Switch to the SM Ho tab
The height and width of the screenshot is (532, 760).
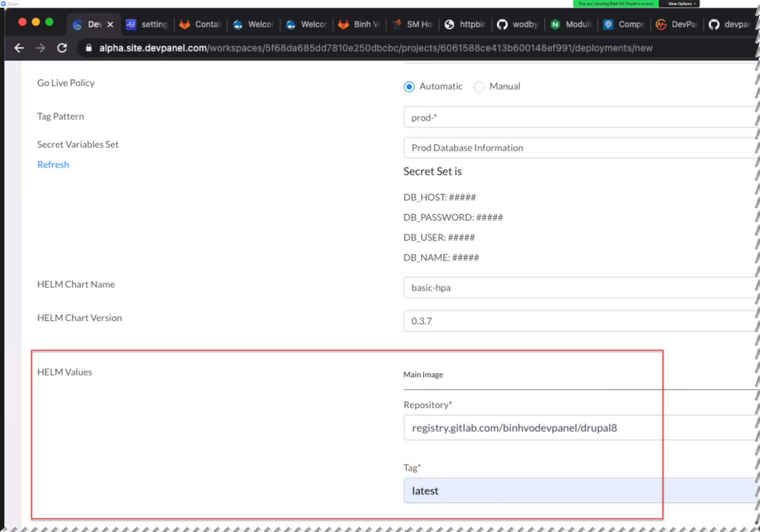click(413, 24)
